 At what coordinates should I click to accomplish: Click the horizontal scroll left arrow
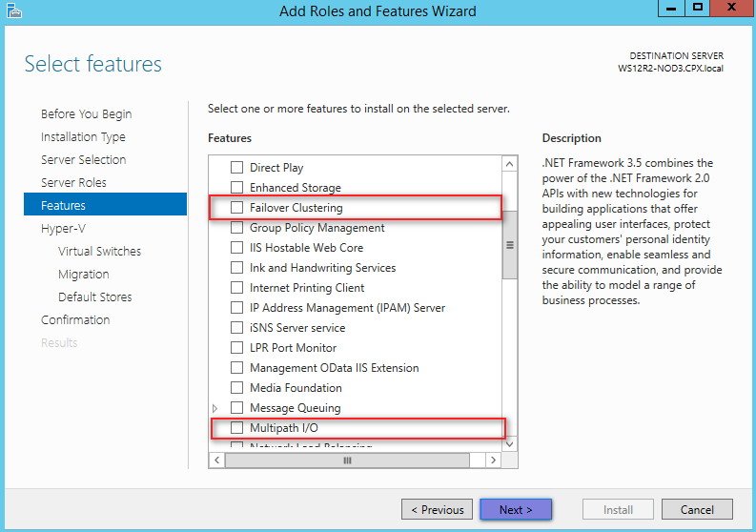point(217,460)
